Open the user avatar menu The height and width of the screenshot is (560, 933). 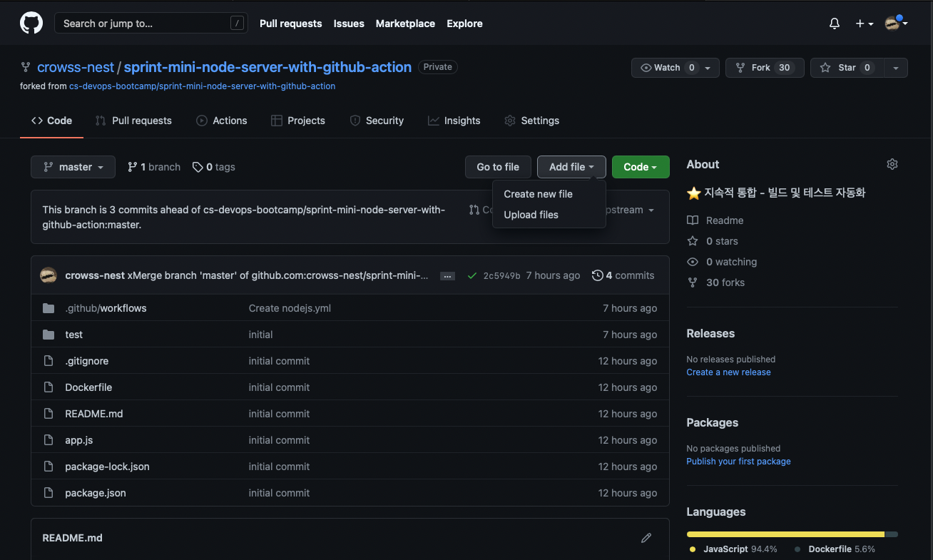click(x=896, y=24)
